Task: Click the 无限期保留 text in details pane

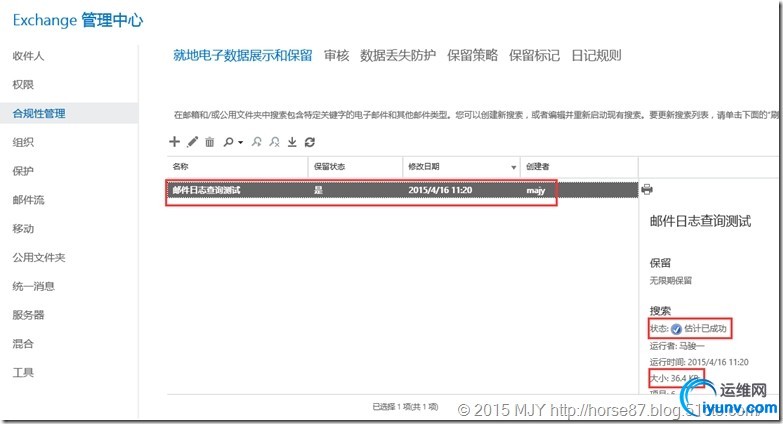Action: (671, 281)
